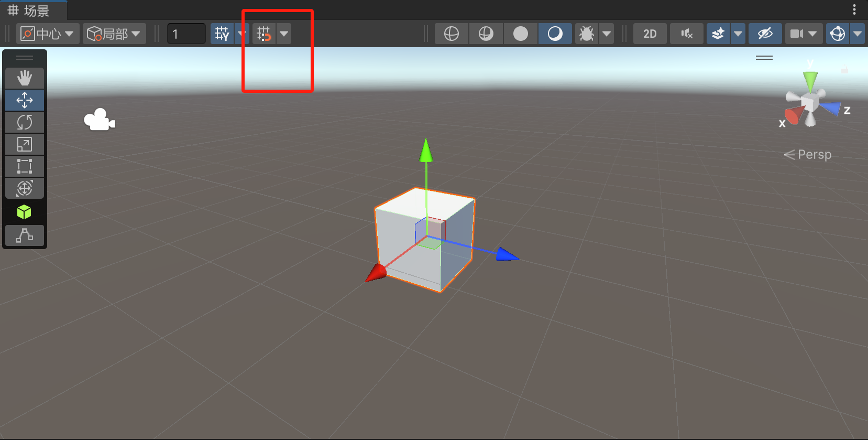The width and height of the screenshot is (868, 440).
Task: Open grid snapping options dropdown arrow
Action: tap(284, 34)
